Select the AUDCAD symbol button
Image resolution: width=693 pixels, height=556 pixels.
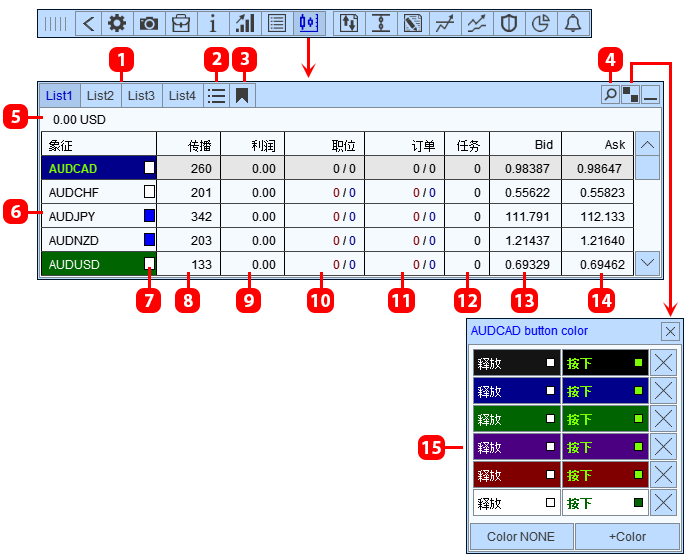[x=99, y=168]
